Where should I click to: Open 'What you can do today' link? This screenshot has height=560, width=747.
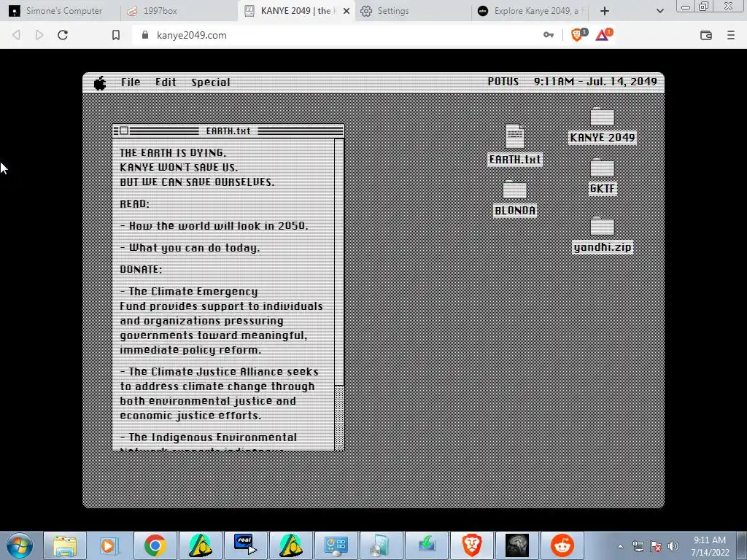click(194, 248)
